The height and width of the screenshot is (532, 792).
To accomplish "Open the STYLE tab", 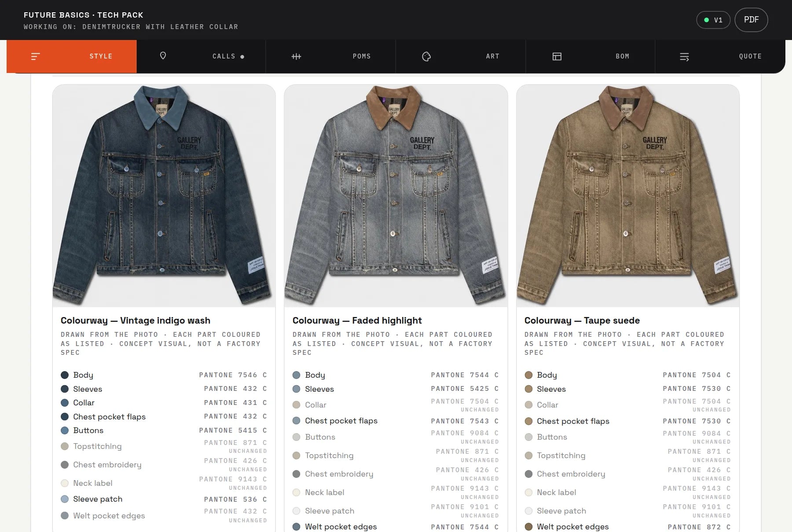I will pyautogui.click(x=72, y=56).
